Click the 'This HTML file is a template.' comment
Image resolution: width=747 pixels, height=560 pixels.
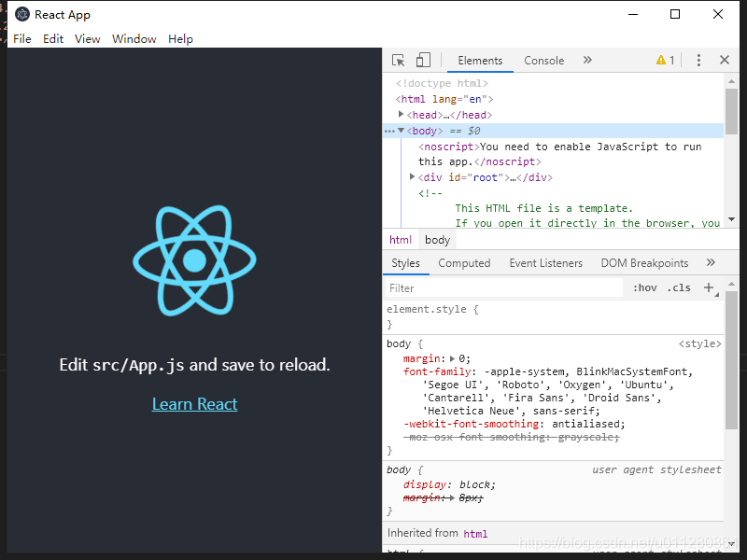[x=543, y=208]
